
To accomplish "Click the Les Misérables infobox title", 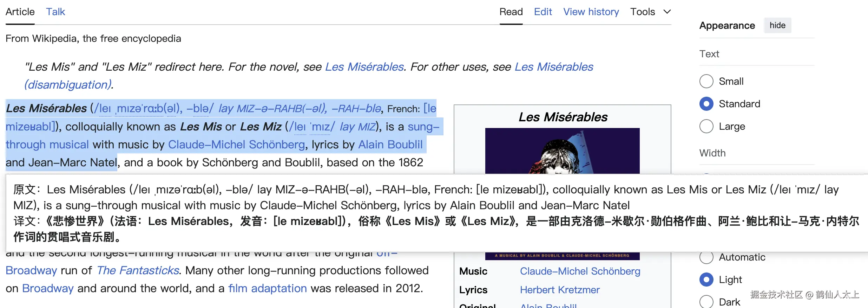I will (563, 117).
